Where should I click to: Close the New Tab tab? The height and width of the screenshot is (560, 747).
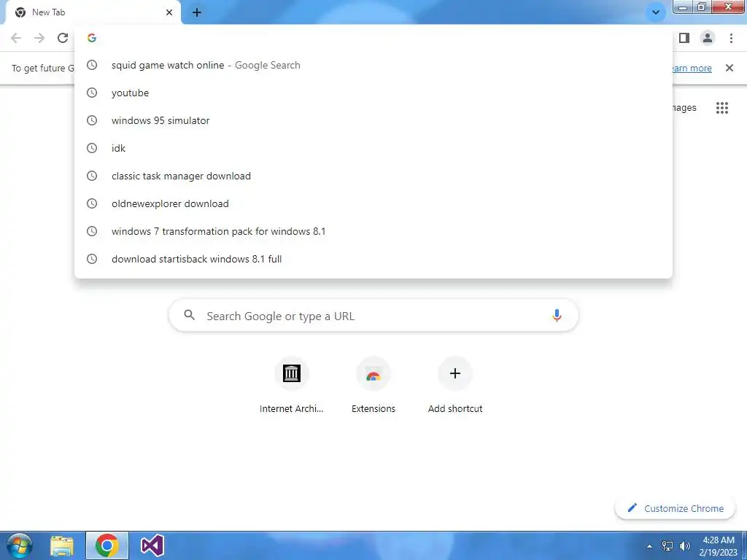coord(169,12)
